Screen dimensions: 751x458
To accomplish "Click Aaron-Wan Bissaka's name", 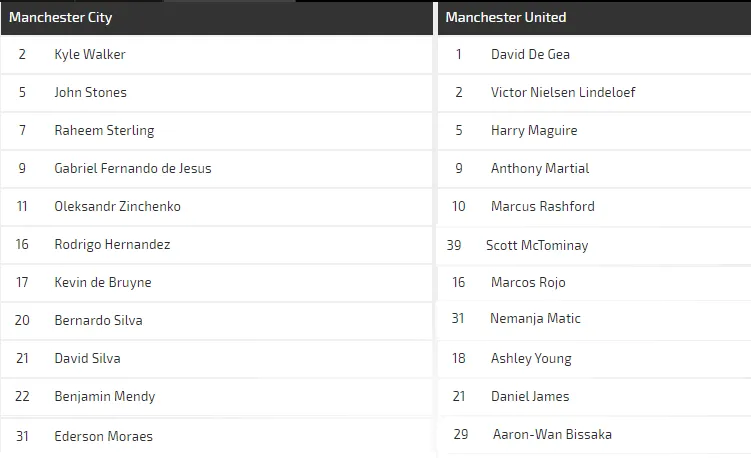I will [552, 434].
